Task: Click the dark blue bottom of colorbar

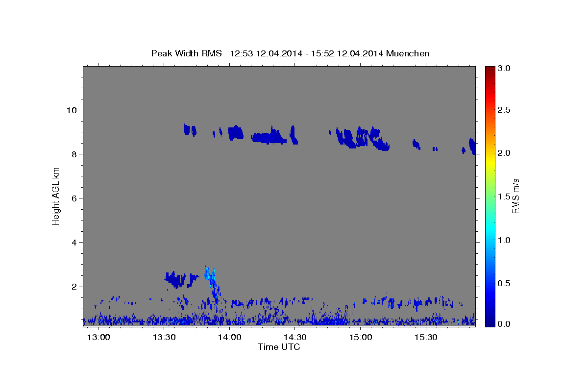Action: click(x=490, y=322)
